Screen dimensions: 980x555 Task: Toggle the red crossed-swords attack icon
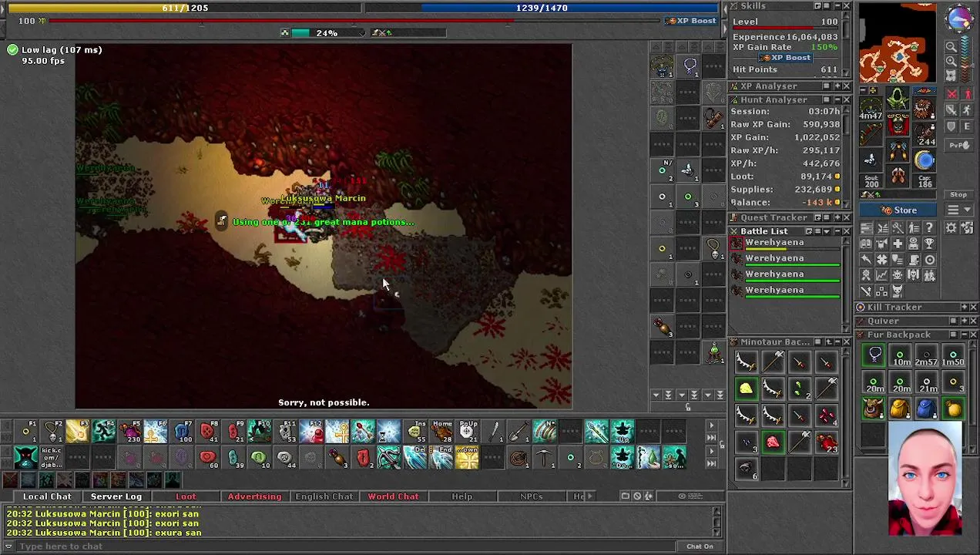(x=951, y=93)
